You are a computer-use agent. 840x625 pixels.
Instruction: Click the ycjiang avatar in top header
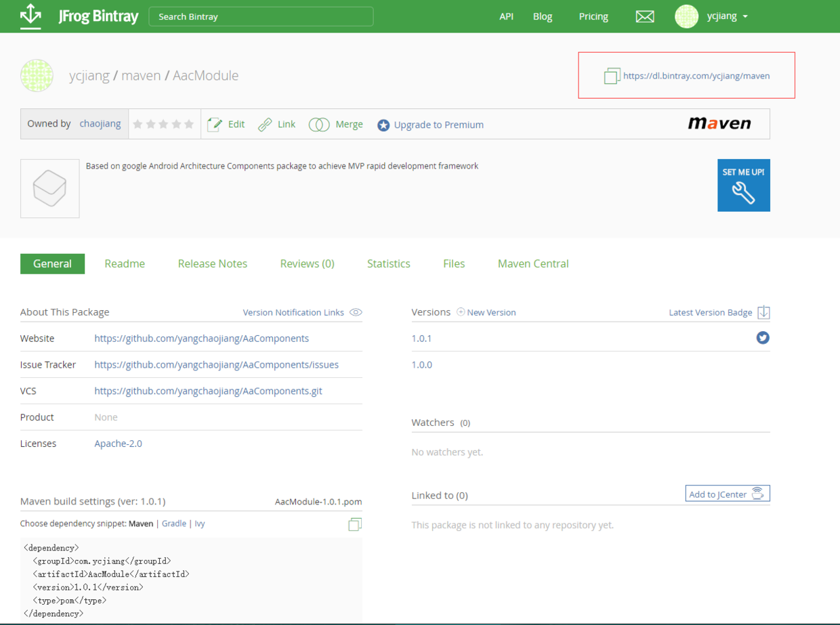point(686,16)
